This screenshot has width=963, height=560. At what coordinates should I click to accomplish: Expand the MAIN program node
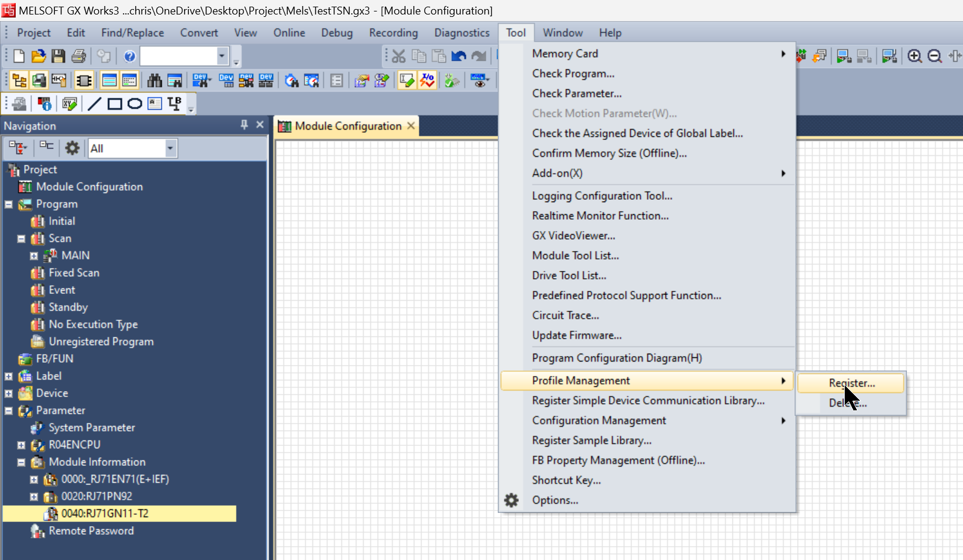click(x=34, y=256)
